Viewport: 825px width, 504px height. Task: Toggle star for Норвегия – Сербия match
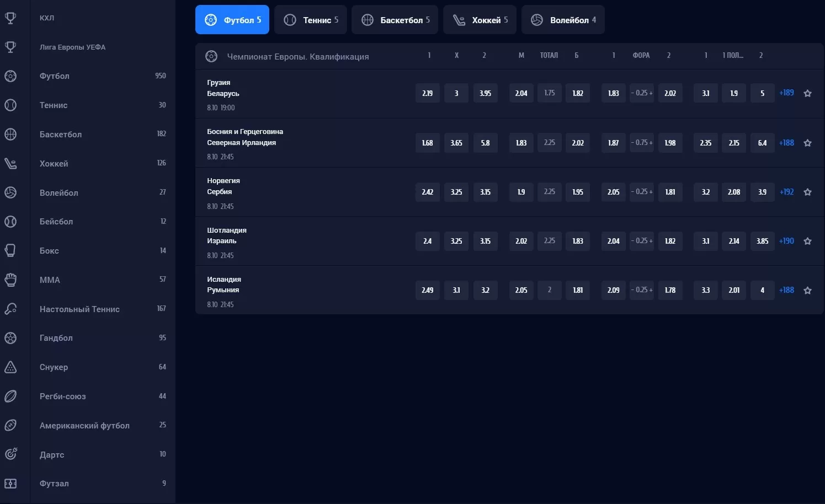coord(807,192)
